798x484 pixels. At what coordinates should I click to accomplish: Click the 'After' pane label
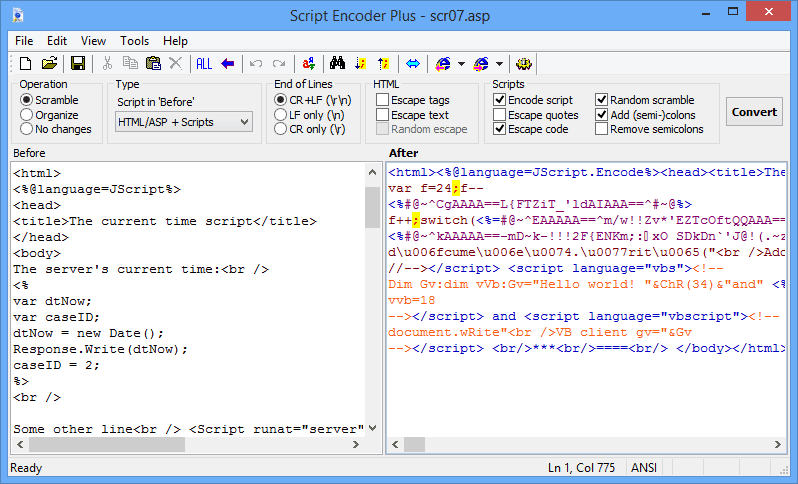pyautogui.click(x=404, y=153)
